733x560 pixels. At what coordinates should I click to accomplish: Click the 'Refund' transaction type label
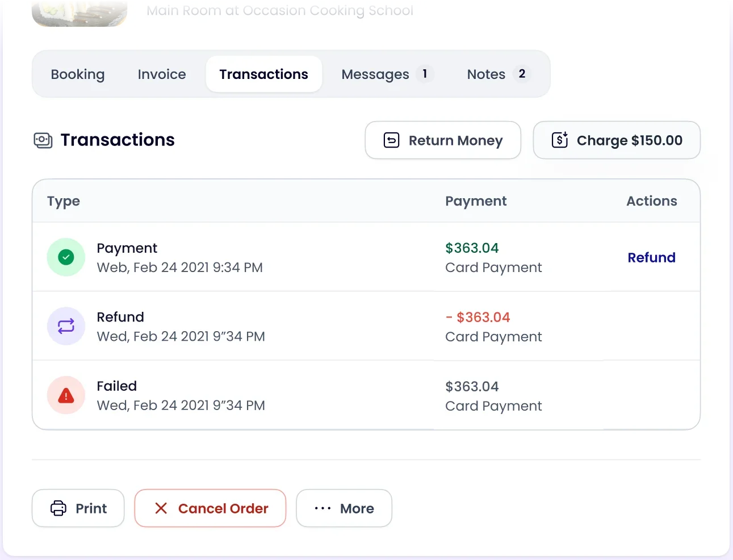point(120,317)
